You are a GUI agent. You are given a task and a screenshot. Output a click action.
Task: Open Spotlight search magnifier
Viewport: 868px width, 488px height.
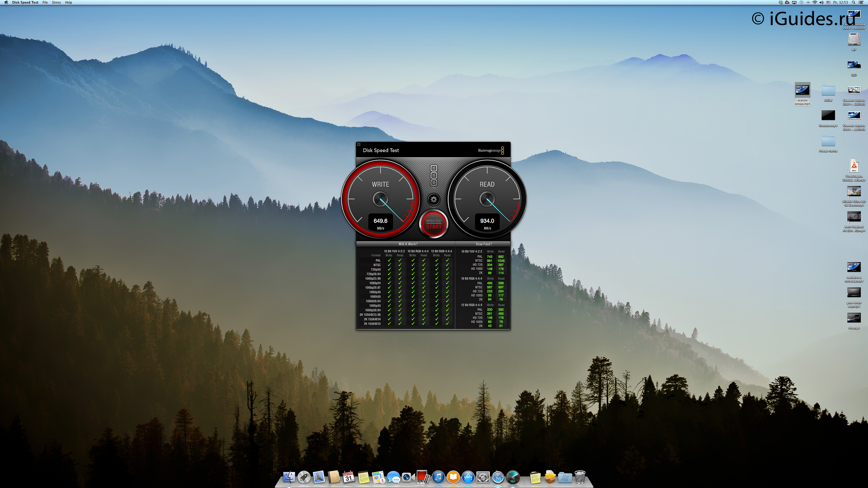point(853,2)
